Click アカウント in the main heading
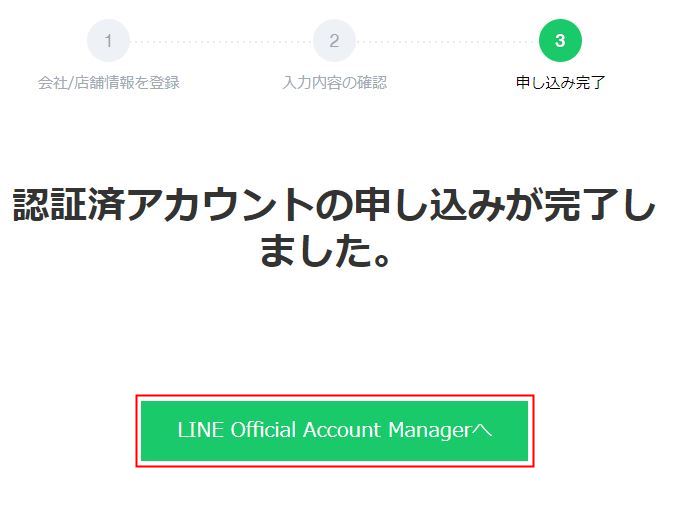The image size is (675, 524). 222,205
